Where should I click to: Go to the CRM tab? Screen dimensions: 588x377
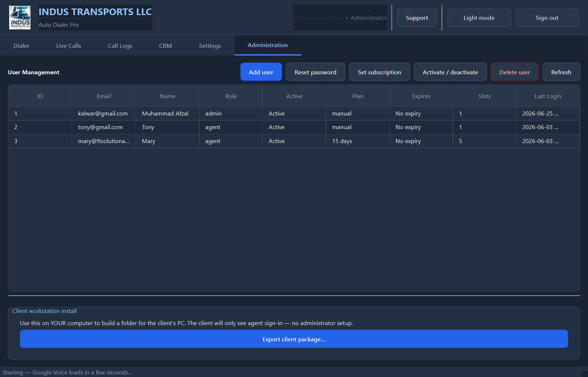[x=165, y=46]
